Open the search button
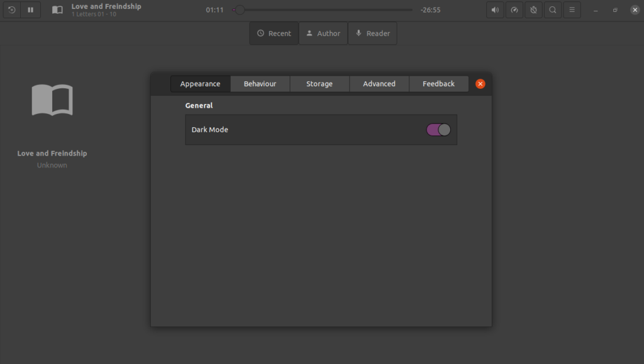This screenshot has width=644, height=364. tap(553, 10)
